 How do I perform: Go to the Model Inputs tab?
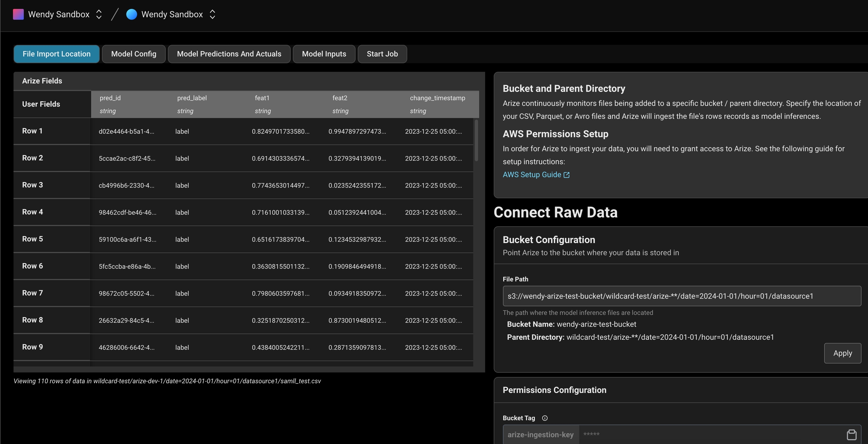tap(324, 54)
